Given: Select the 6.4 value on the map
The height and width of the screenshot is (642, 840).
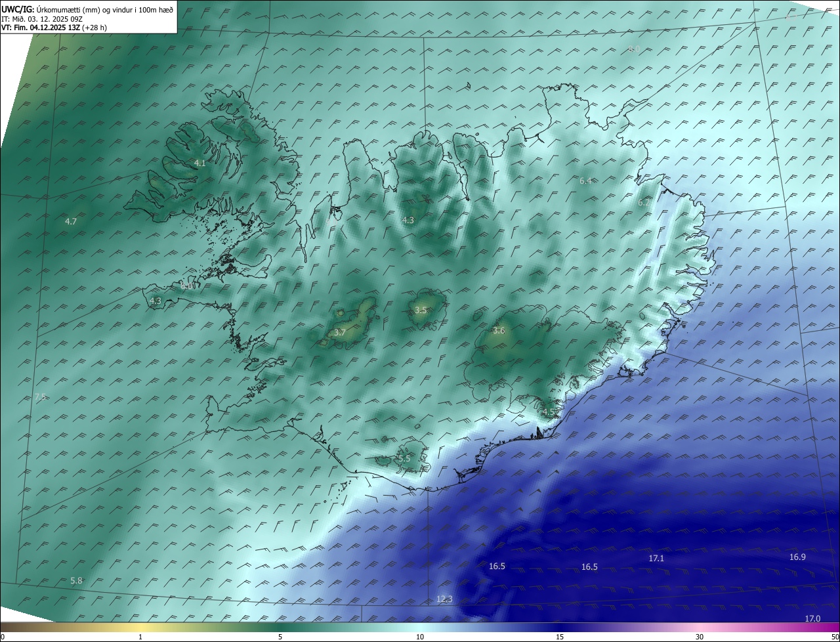Looking at the screenshot, I should tap(586, 181).
